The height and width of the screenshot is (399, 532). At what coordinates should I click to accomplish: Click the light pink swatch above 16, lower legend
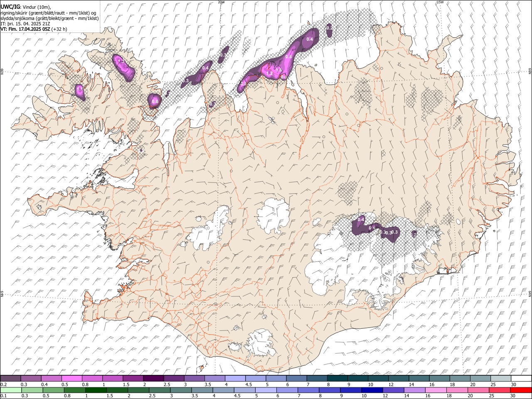pos(436,390)
